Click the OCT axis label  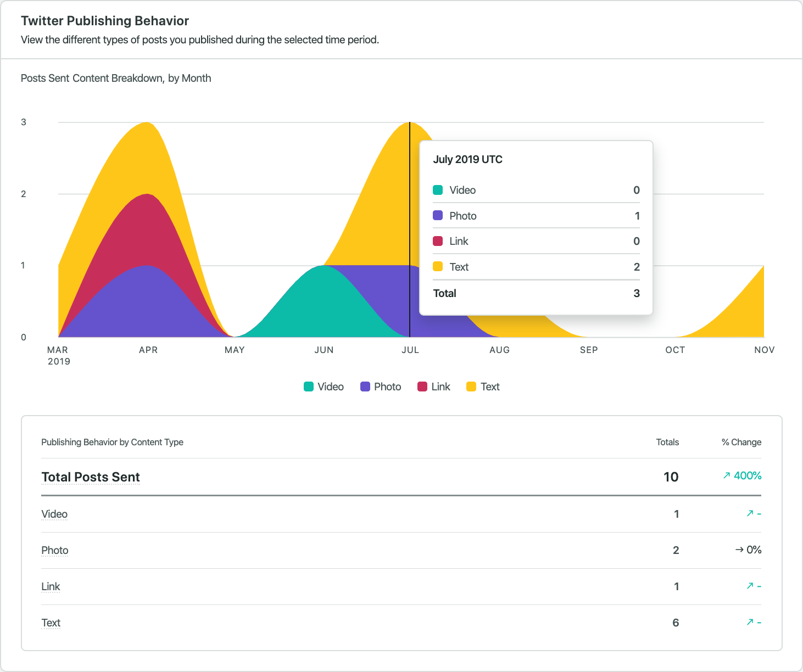coord(675,350)
